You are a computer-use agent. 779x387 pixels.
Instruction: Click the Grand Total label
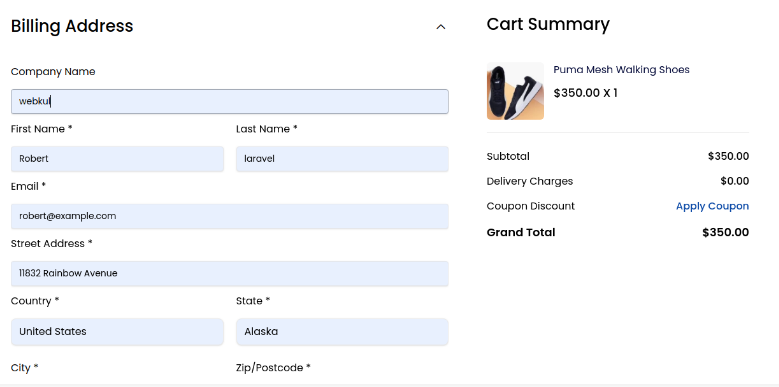click(521, 232)
